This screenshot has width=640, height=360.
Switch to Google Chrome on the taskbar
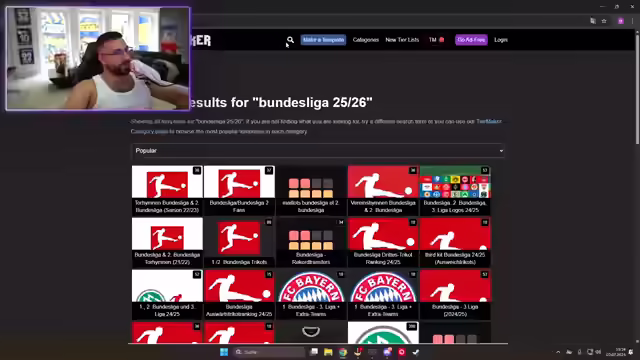(x=343, y=352)
